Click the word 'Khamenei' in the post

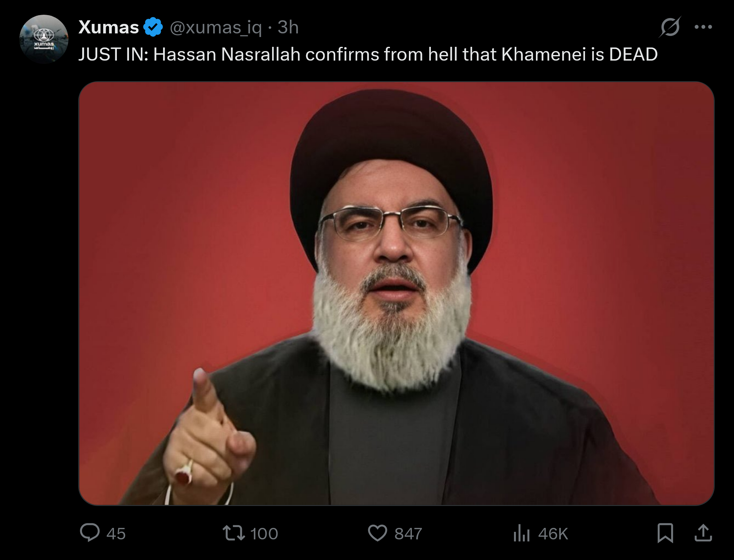coord(543,54)
